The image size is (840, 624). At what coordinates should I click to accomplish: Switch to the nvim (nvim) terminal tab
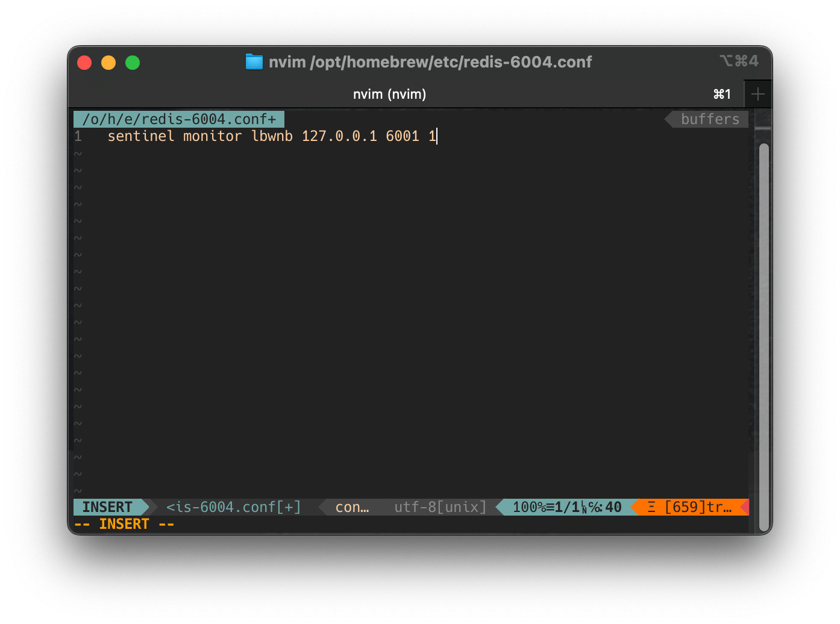tap(389, 94)
